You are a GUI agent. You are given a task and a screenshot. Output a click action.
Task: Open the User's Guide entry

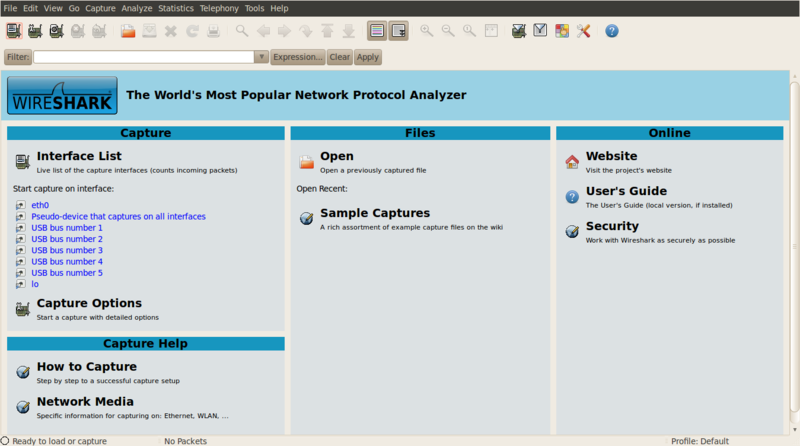click(626, 191)
